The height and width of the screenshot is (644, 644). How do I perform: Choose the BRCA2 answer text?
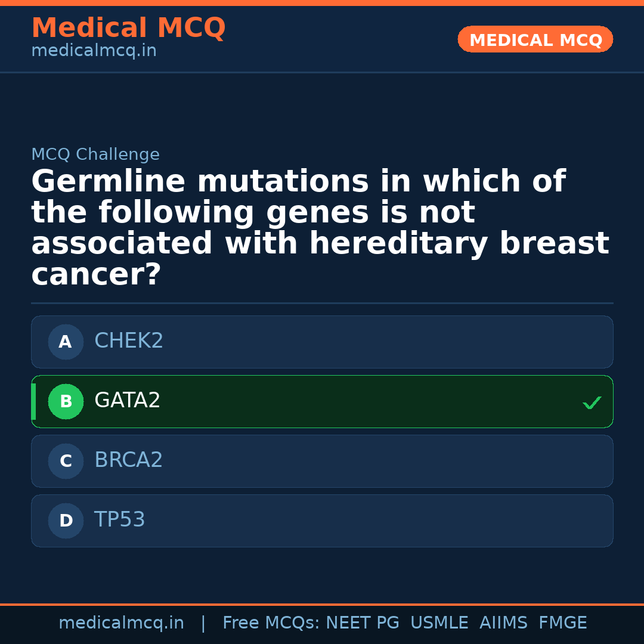tap(129, 460)
